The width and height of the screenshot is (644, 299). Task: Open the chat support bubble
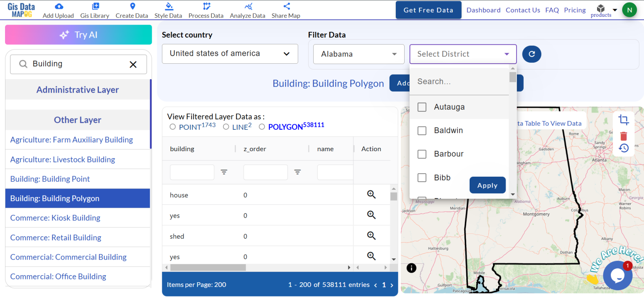618,275
